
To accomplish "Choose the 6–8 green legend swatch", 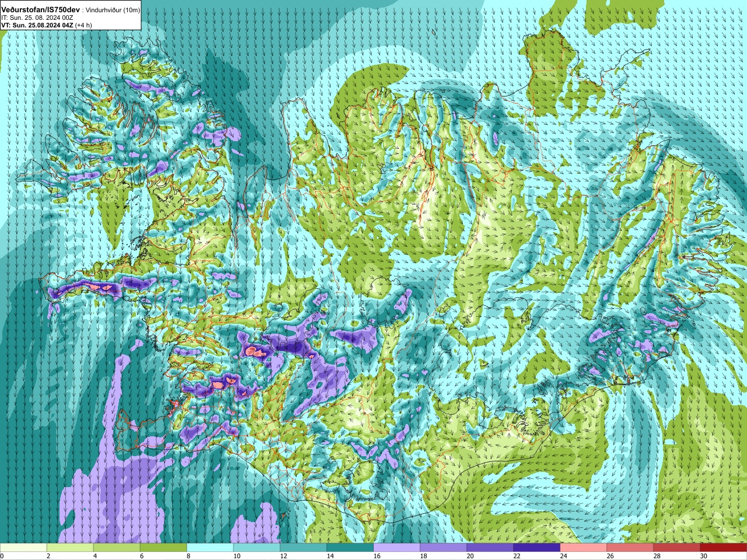I will (163, 548).
